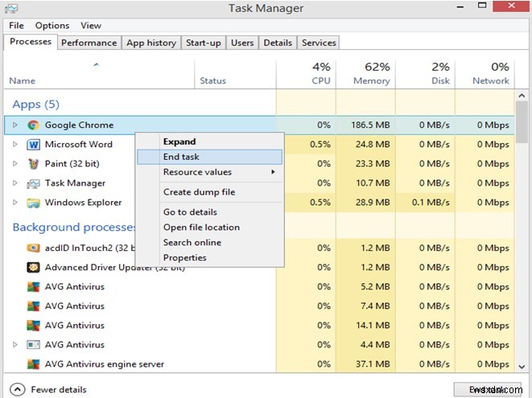Click the Windows Explorer folder icon

33,203
